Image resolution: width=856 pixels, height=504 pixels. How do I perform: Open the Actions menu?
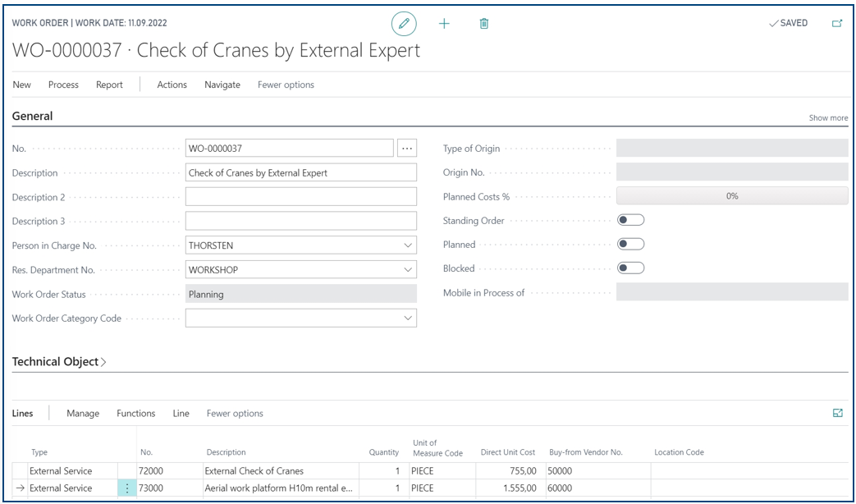(172, 85)
